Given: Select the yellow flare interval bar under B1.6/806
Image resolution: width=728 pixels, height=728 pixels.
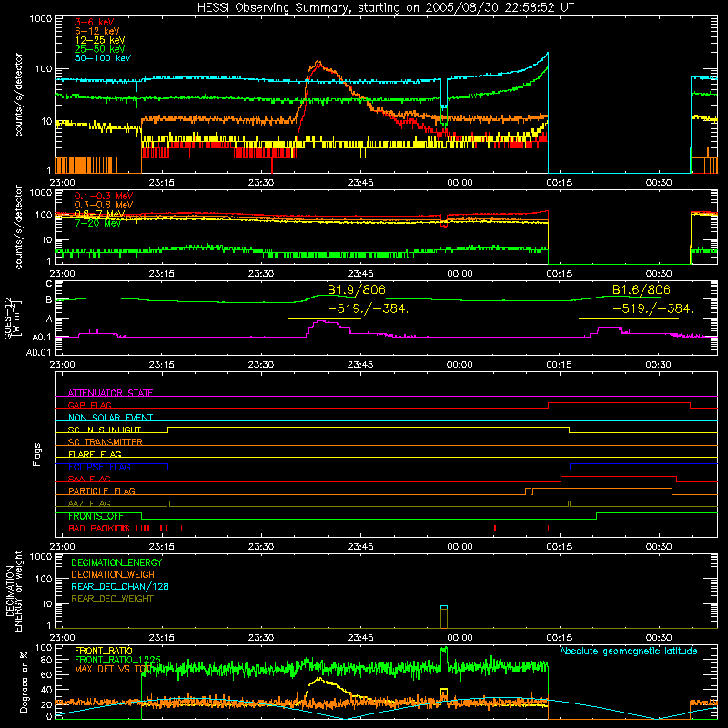Looking at the screenshot, I should [x=629, y=318].
